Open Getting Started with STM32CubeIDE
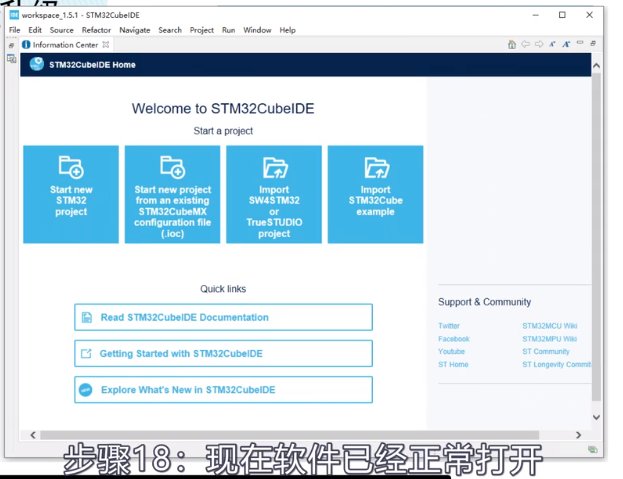The width and height of the screenshot is (623, 479). [x=223, y=353]
